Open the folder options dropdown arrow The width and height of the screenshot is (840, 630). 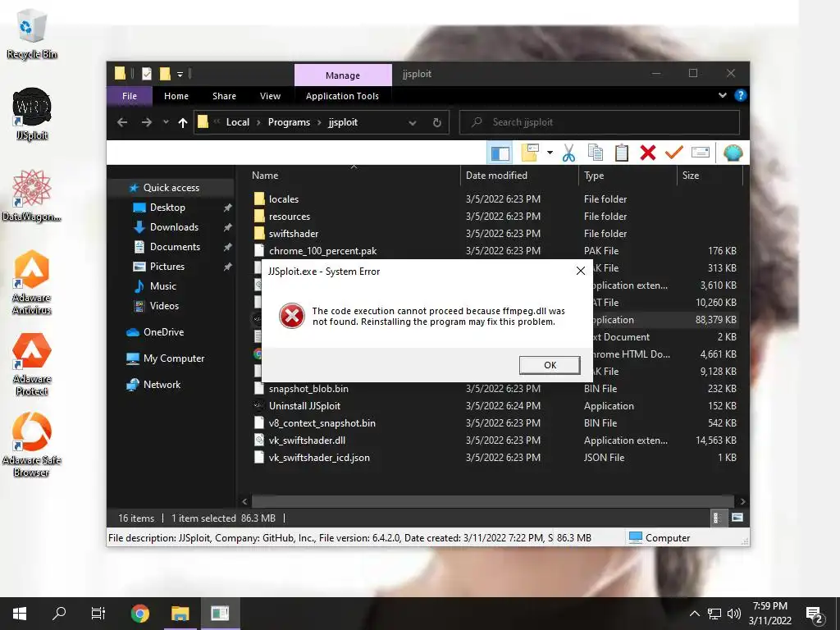(550, 153)
